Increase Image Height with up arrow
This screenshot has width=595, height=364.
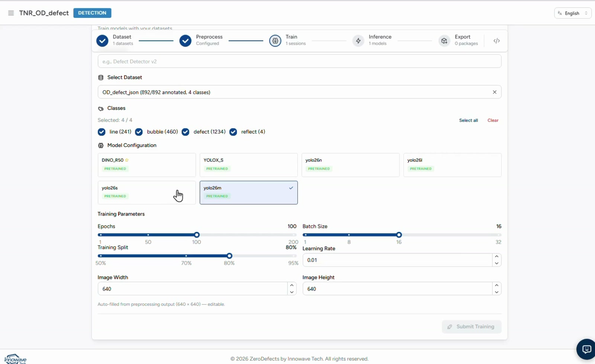[496, 285]
